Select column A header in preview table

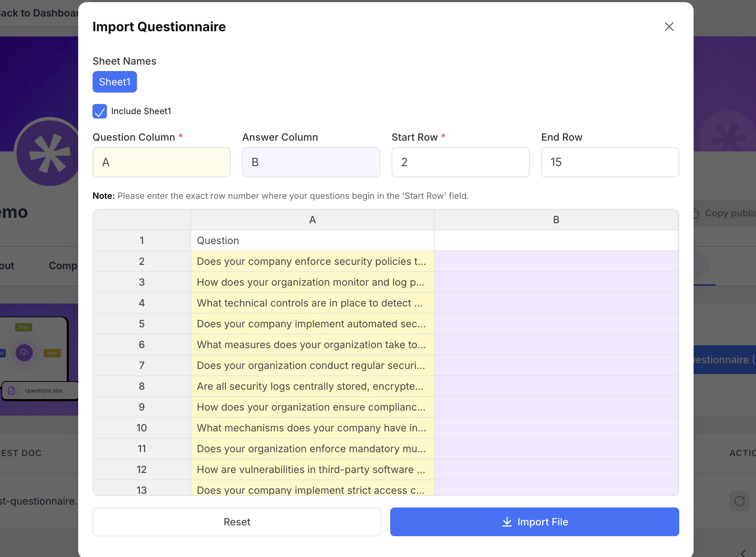312,220
